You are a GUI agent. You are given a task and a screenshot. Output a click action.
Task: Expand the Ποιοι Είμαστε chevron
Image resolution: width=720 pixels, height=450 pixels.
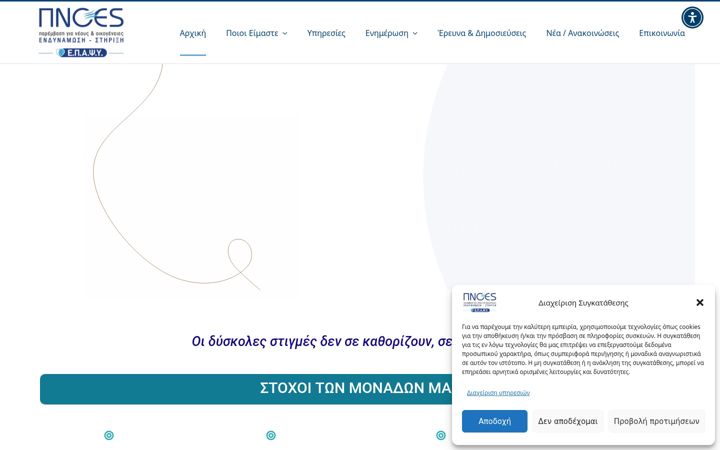pos(285,34)
